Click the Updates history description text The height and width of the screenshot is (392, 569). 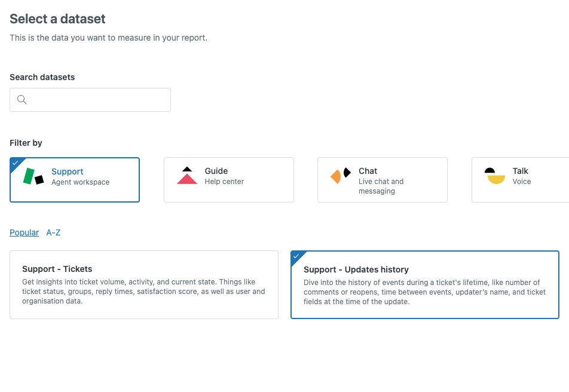coord(424,292)
